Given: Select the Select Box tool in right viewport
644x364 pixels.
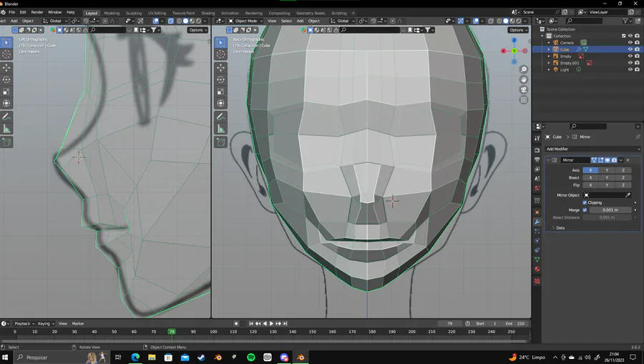Looking at the screenshot, I should point(221,42).
